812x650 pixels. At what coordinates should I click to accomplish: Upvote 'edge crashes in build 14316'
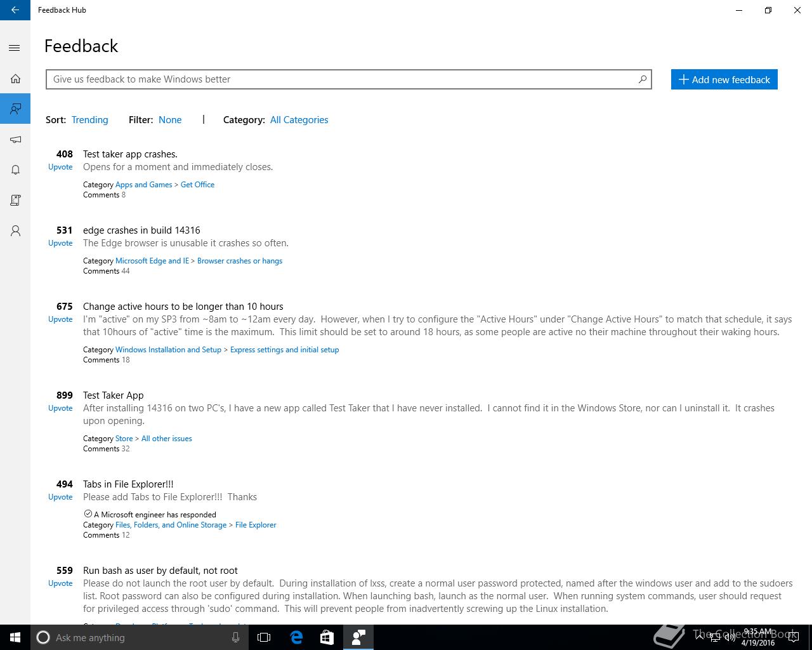point(60,243)
